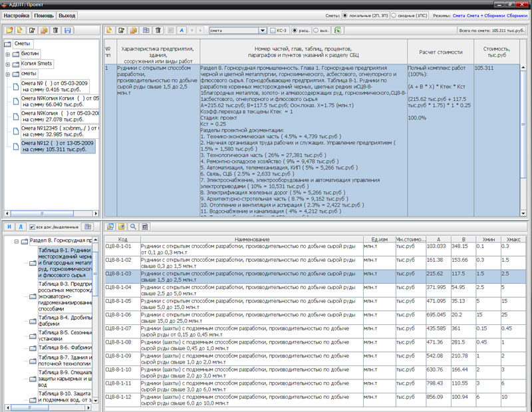Click the 'Сборники' mode link
Screen dimensions: 532x412
pos(517,14)
